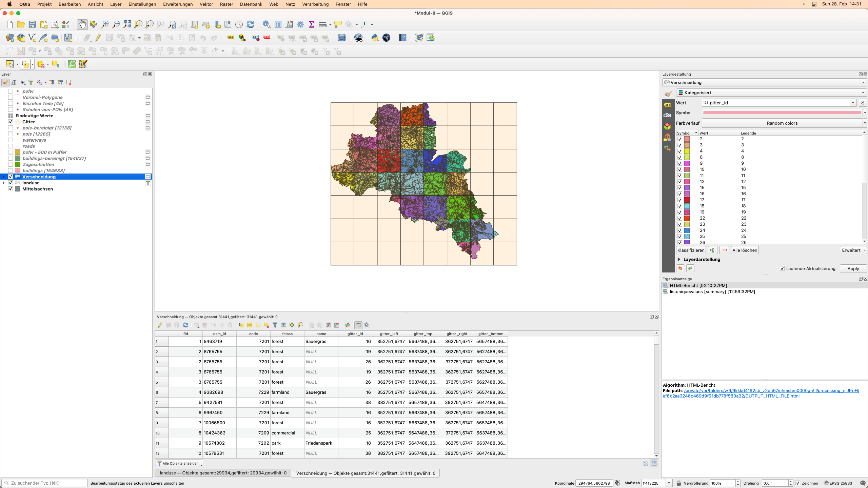Open the Erweiterungen menu
The width and height of the screenshot is (868, 488).
pyautogui.click(x=178, y=4)
